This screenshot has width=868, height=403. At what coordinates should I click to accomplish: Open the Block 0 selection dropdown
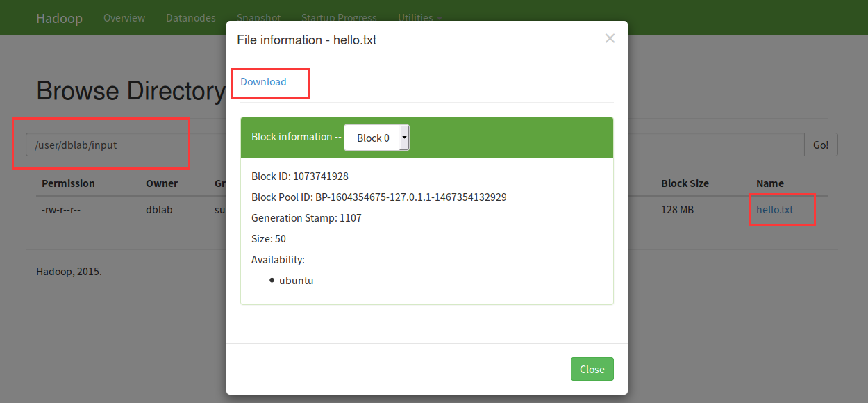tap(372, 138)
